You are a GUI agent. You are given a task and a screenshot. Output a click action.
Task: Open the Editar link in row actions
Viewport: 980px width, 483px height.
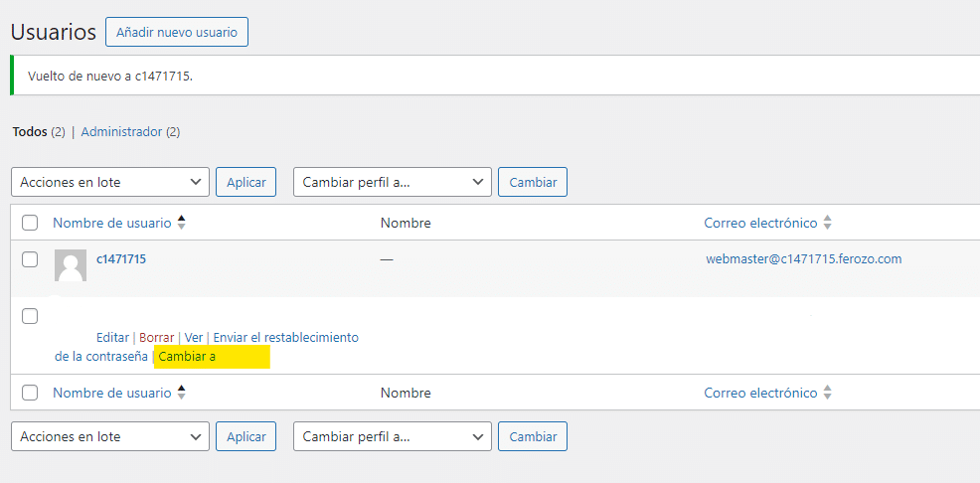112,338
